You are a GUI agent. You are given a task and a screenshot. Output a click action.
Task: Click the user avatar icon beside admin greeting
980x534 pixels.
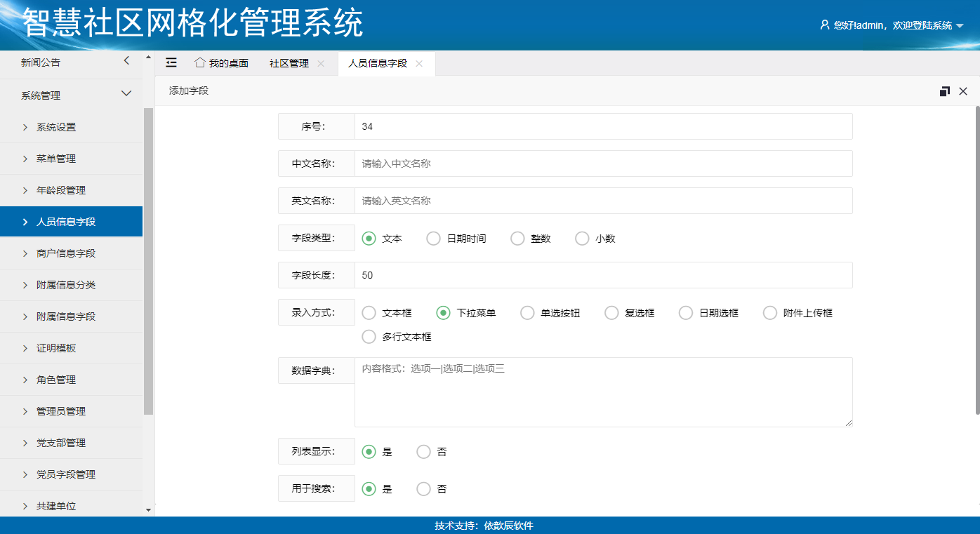(x=825, y=25)
